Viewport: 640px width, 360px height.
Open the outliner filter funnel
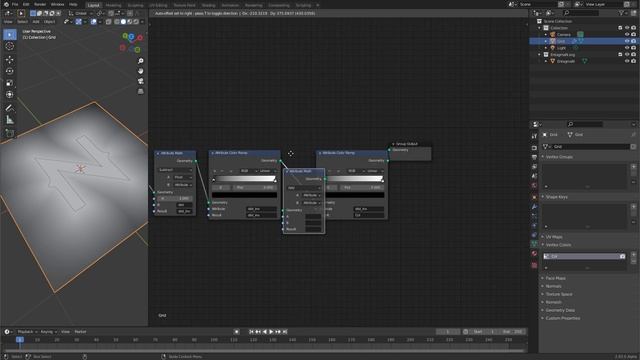pyautogui.click(x=622, y=13)
